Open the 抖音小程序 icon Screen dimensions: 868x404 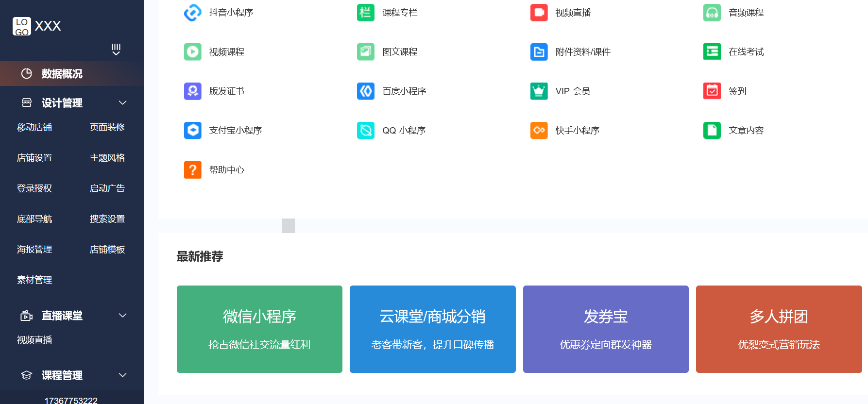[x=192, y=13]
